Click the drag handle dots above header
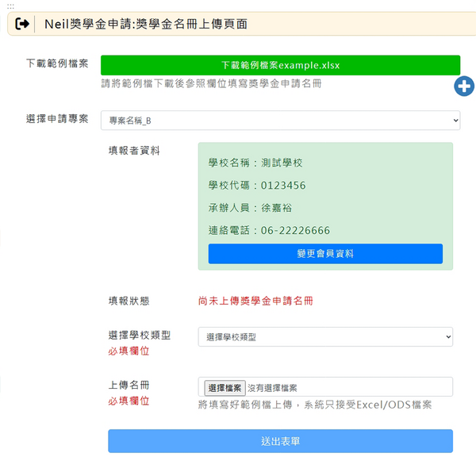The height and width of the screenshot is (476, 476). pos(10,6)
